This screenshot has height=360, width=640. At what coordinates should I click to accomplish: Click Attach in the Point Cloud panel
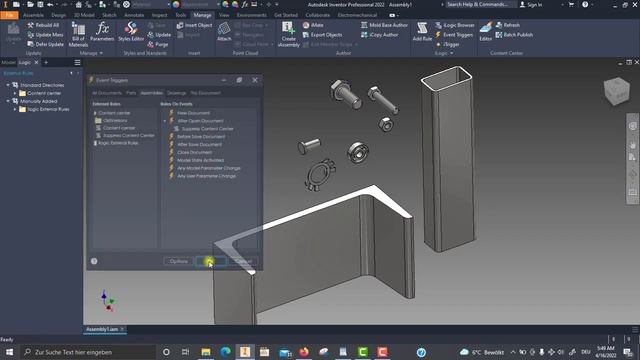point(224,32)
